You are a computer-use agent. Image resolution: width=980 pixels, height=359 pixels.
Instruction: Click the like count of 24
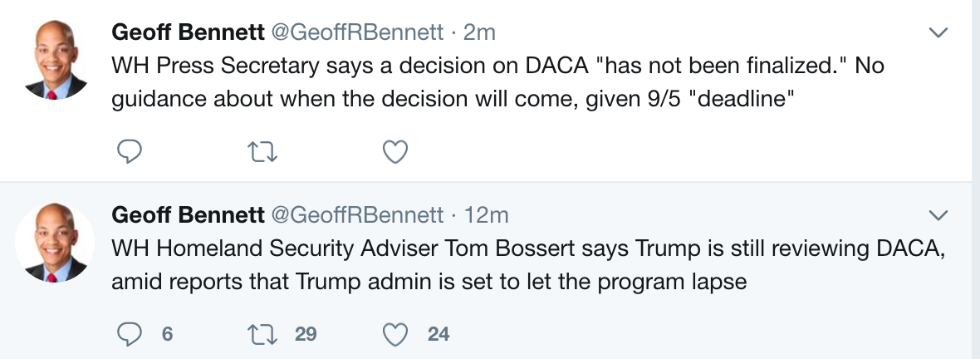[439, 334]
